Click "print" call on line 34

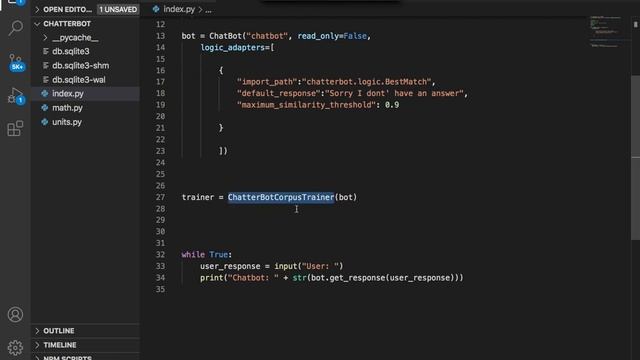[x=211, y=278]
